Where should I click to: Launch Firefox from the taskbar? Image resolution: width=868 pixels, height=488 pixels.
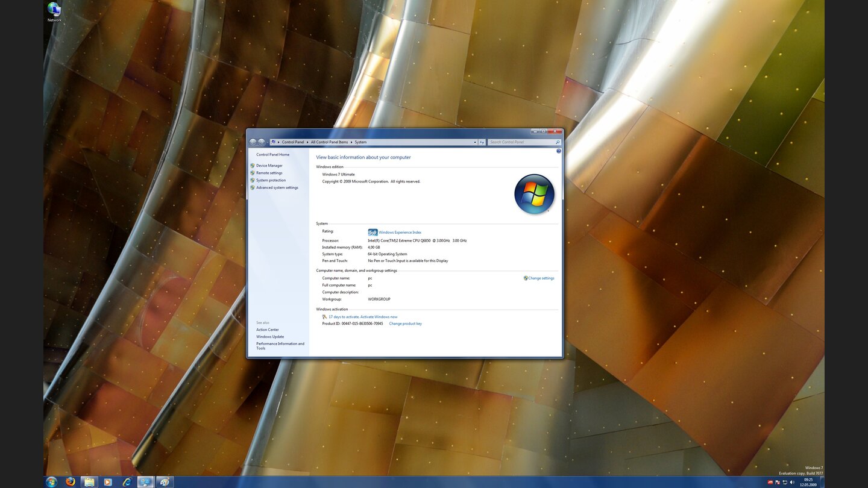coord(71,482)
